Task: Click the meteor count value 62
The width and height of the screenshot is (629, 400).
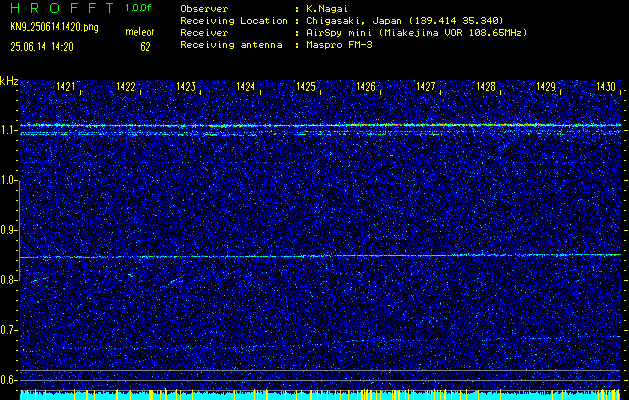Action: pyautogui.click(x=145, y=47)
